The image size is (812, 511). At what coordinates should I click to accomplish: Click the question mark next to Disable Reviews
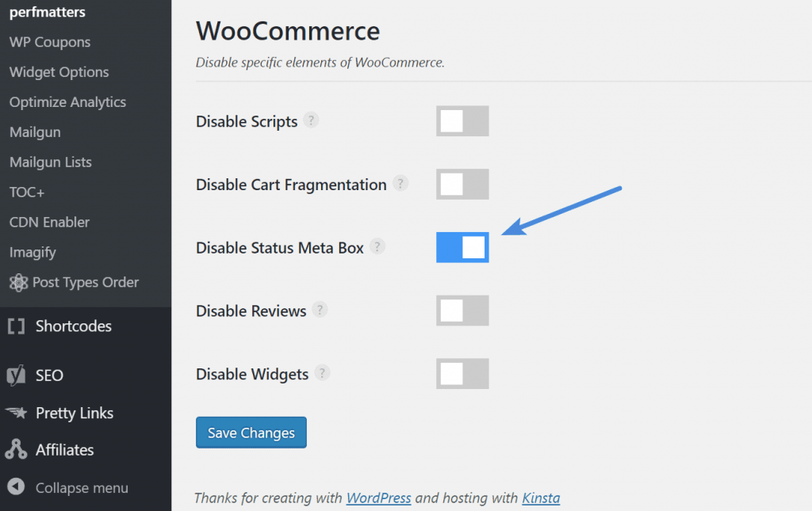(319, 309)
